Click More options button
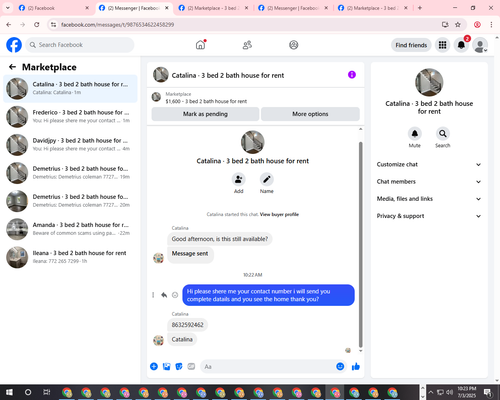The height and width of the screenshot is (400, 500). pyautogui.click(x=310, y=114)
